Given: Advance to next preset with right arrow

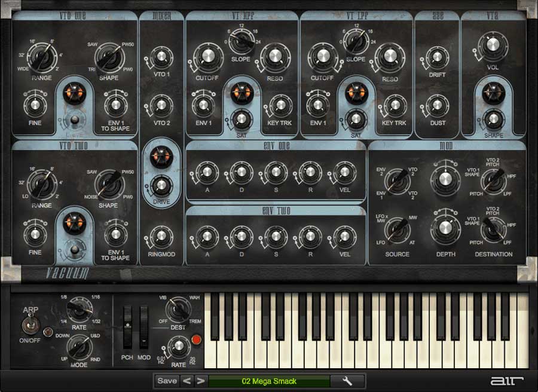Looking at the screenshot, I should pyautogui.click(x=201, y=381).
